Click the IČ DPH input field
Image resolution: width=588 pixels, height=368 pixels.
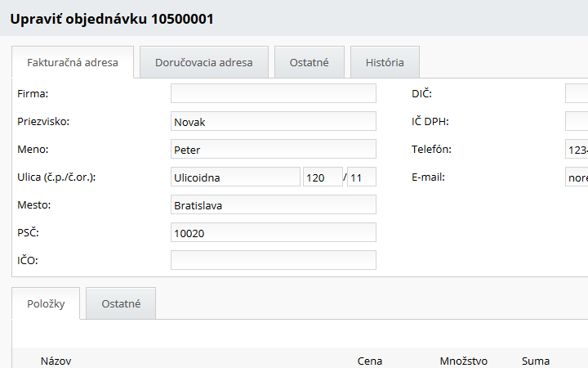(577, 121)
